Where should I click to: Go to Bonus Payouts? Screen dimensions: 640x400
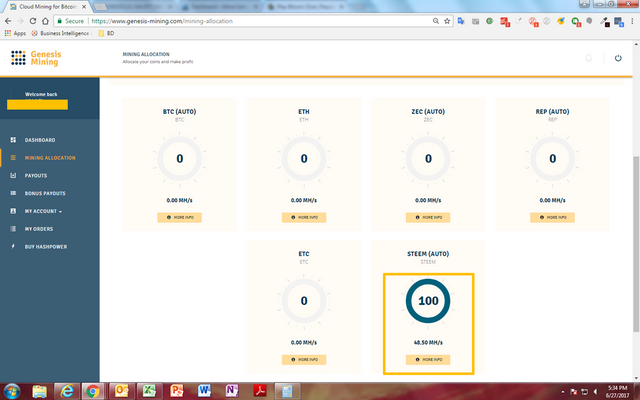pos(45,193)
